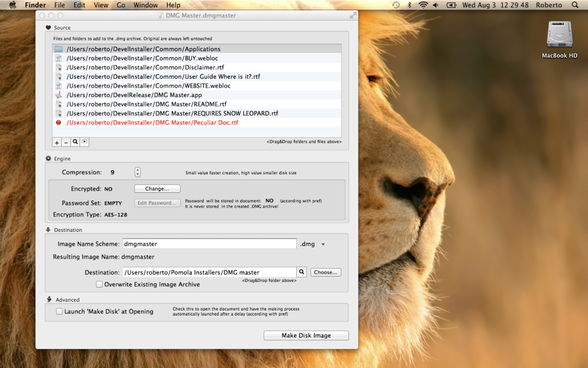The width and height of the screenshot is (588, 368).
Task: Open the Apple menu
Action: [12, 5]
